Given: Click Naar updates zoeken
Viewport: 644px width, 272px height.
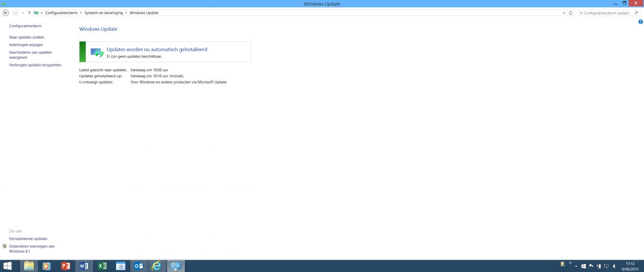Looking at the screenshot, I should point(27,37).
